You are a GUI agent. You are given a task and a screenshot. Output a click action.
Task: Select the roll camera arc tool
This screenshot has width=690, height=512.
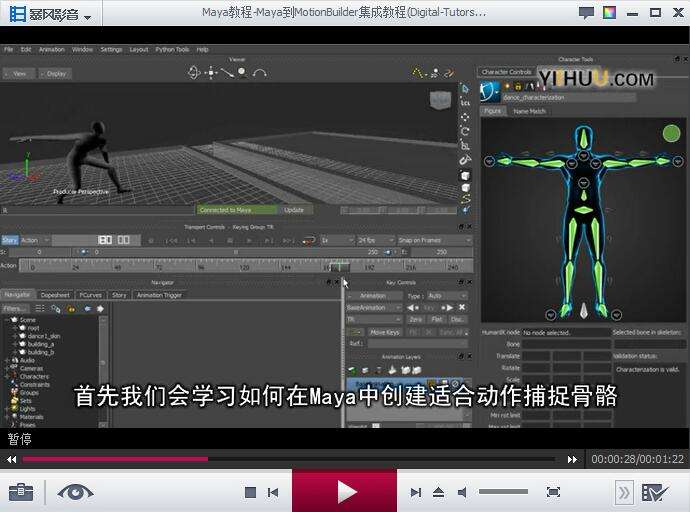[260, 73]
